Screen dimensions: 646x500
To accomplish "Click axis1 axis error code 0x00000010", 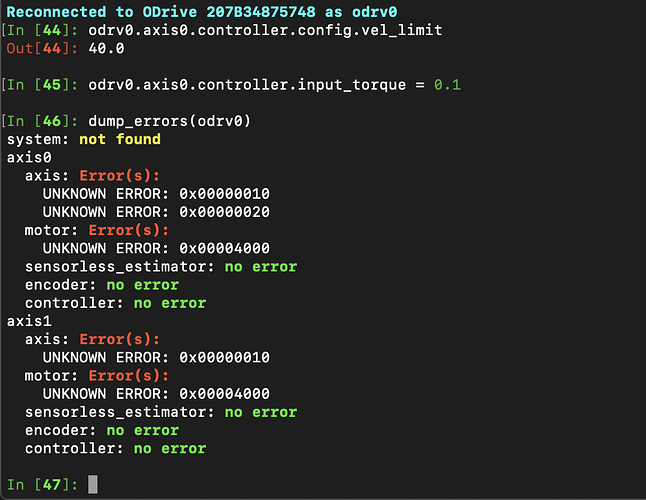I will point(225,357).
